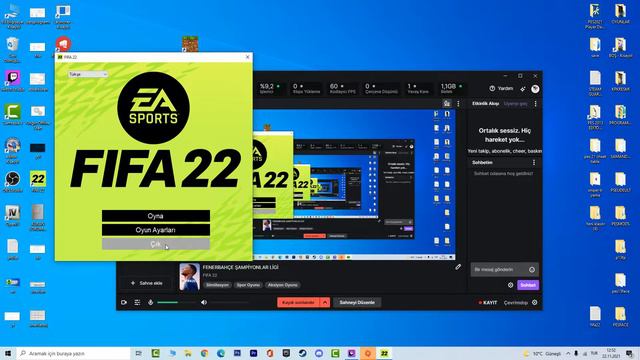The height and width of the screenshot is (360, 640).
Task: Click Sahne ekle to add a scene
Action: coord(147,283)
